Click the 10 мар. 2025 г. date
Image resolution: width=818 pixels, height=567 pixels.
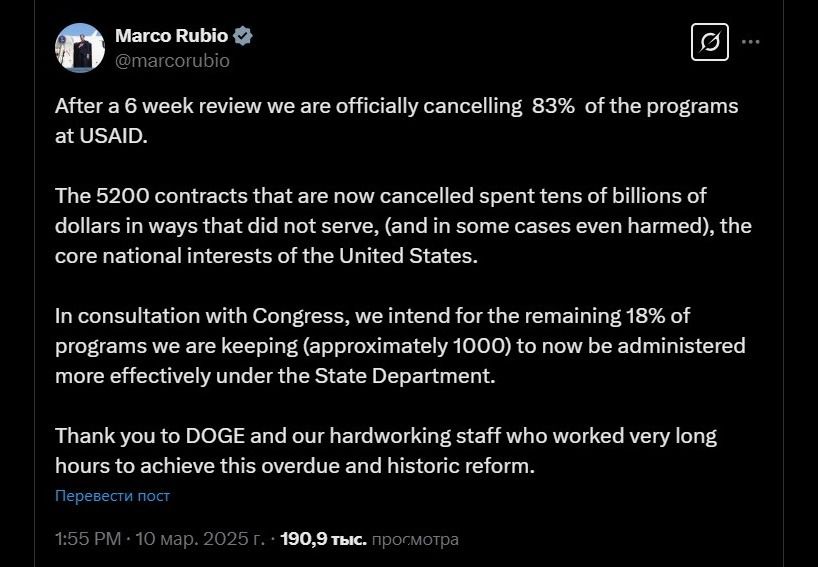click(x=201, y=539)
